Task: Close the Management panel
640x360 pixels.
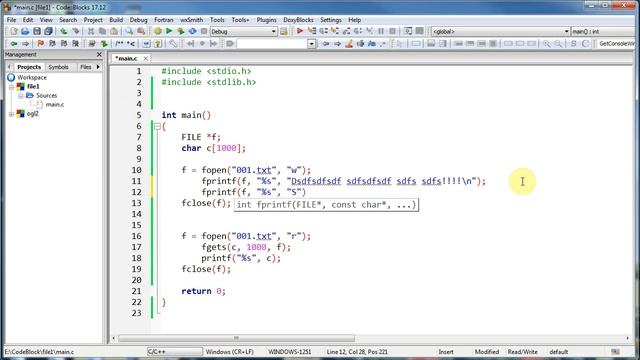Action: 99,54
